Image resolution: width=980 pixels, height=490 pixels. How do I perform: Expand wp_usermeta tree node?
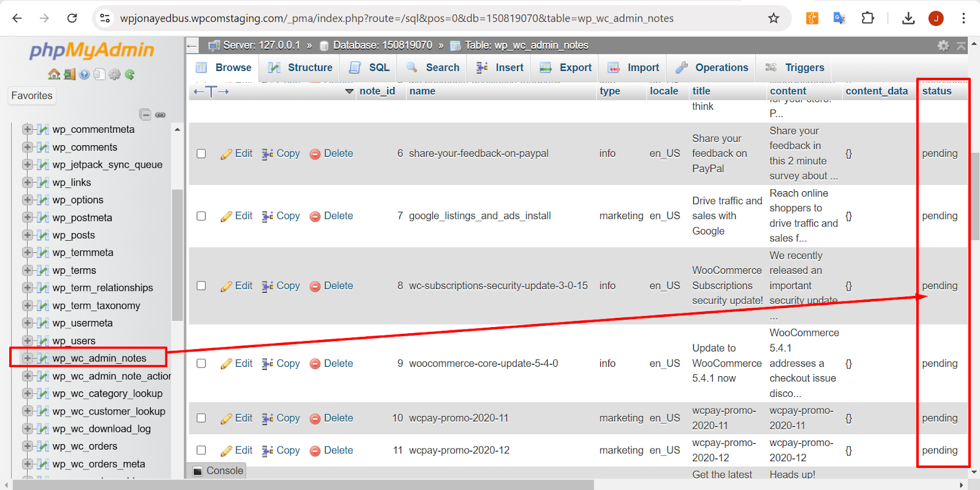[x=27, y=323]
